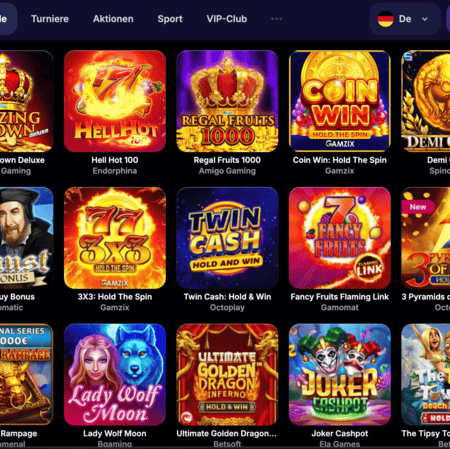This screenshot has width=450, height=449.
Task: Open the Turniere menu item
Action: [x=50, y=19]
